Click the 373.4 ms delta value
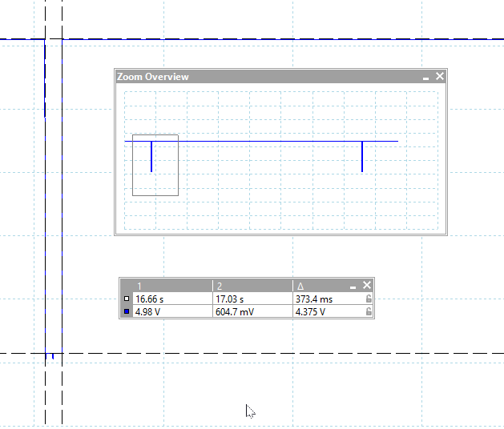 (313, 299)
